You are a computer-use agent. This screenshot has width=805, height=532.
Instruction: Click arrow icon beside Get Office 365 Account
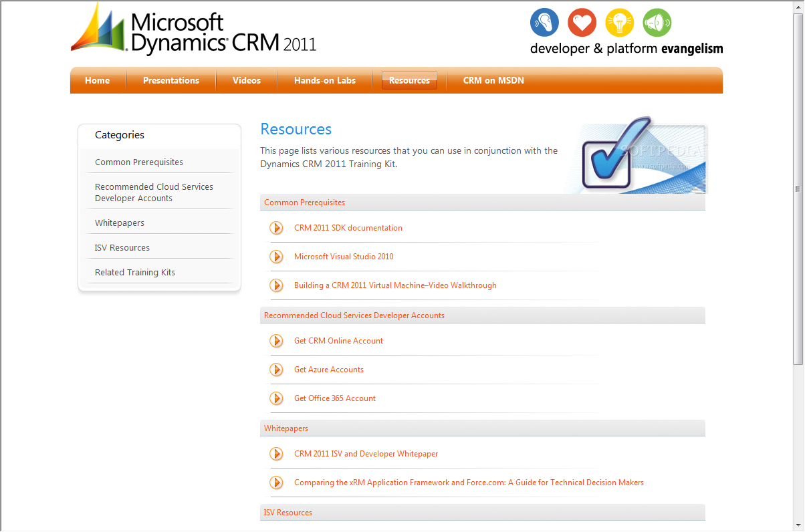(276, 398)
